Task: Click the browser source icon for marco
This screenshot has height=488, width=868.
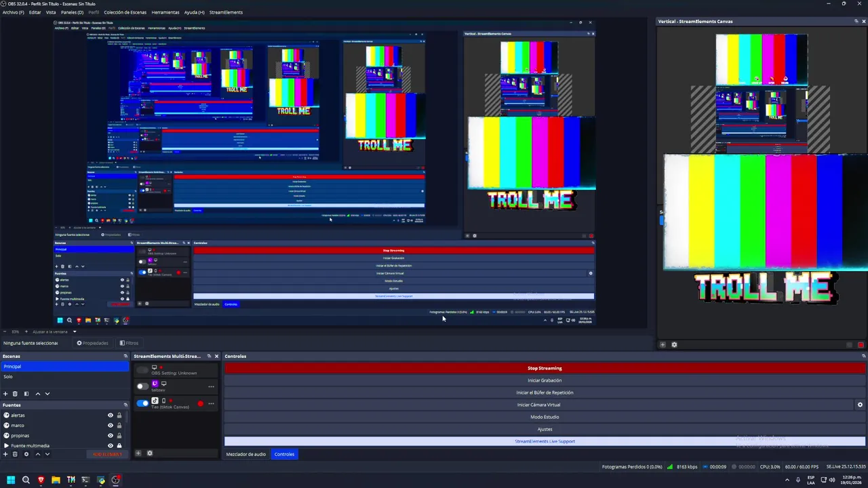Action: (7, 425)
